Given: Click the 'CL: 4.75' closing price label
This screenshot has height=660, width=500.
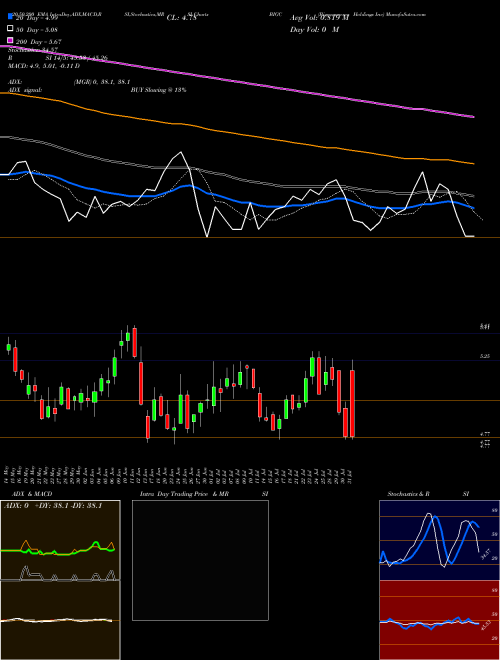Looking at the screenshot, I should tap(182, 18).
